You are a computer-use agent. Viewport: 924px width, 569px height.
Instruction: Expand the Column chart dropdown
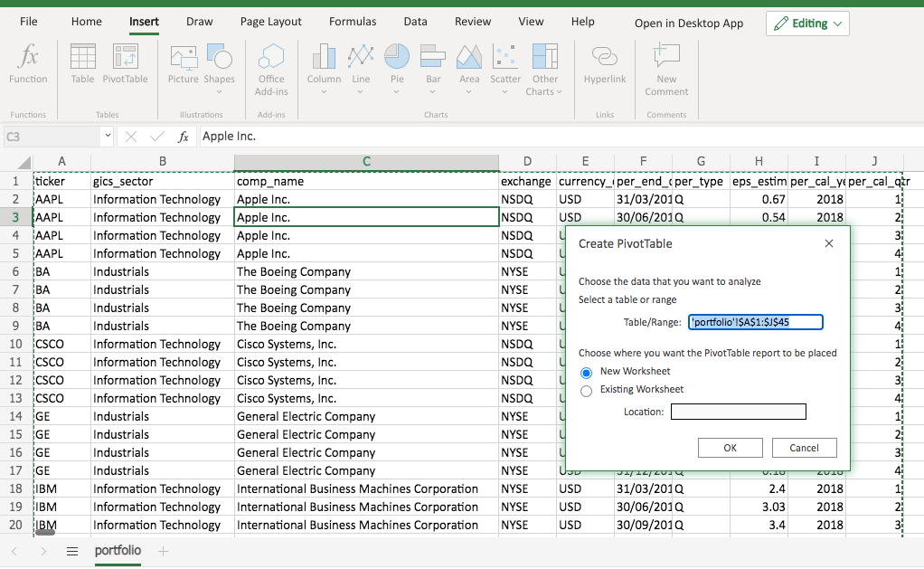coord(324,91)
